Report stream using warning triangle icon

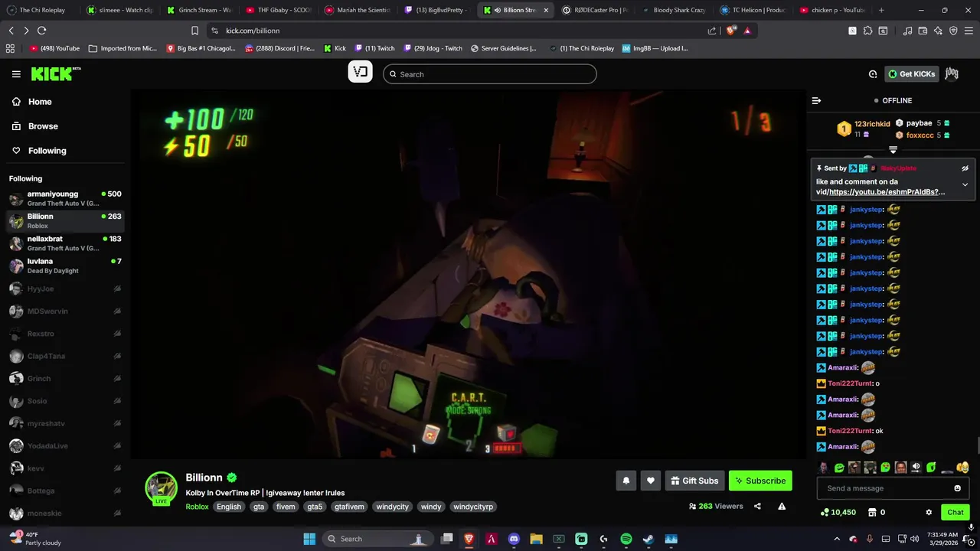pyautogui.click(x=782, y=506)
